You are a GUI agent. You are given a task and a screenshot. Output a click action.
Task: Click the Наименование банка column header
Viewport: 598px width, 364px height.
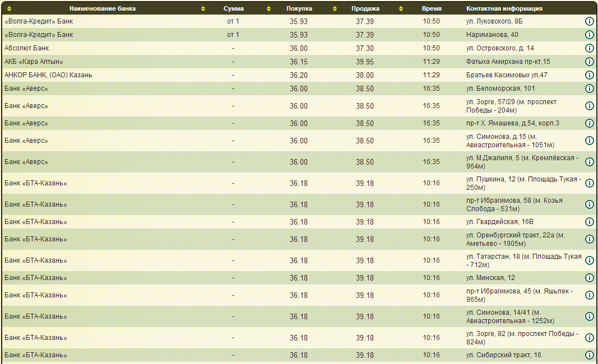tap(102, 8)
